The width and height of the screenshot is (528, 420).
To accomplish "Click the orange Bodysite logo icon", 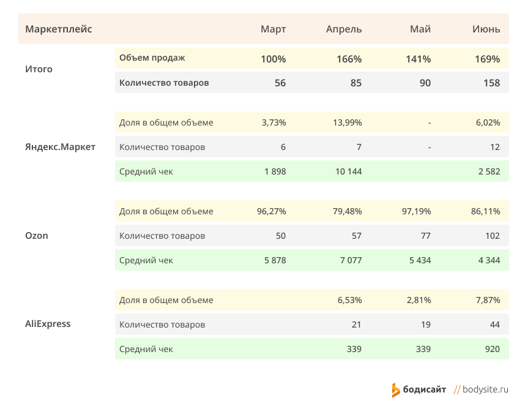I will (396, 390).
